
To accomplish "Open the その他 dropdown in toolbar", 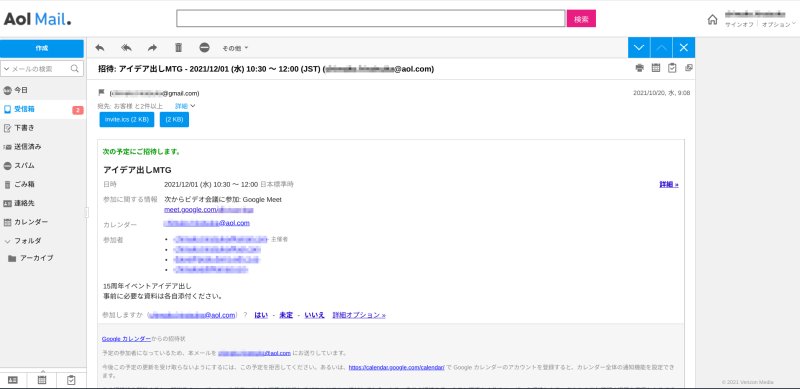I will point(235,48).
